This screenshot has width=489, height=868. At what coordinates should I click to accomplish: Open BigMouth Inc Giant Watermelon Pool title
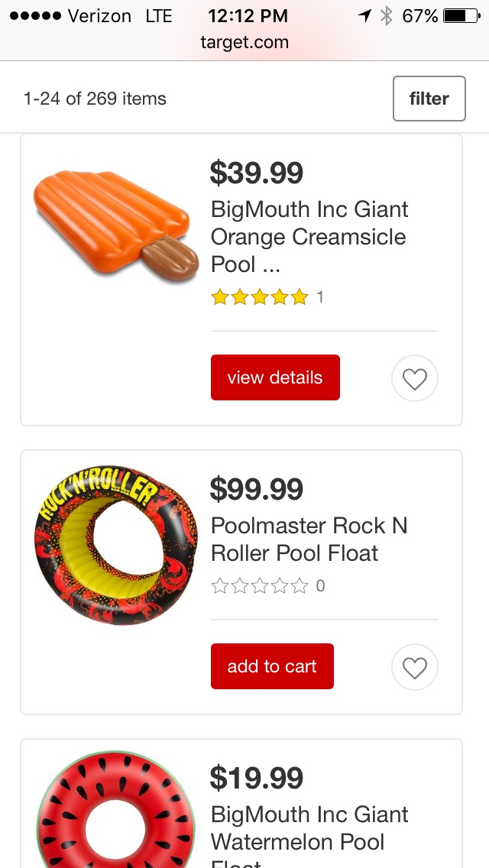[x=309, y=828]
